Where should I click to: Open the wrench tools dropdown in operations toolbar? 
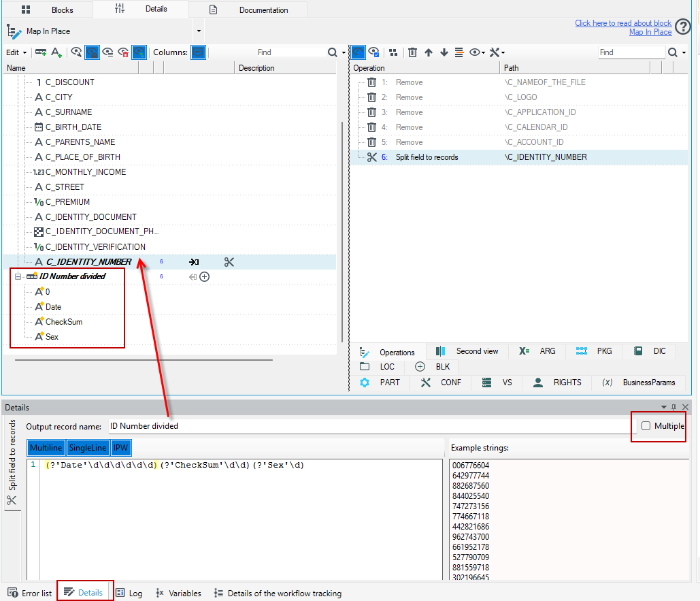click(497, 52)
